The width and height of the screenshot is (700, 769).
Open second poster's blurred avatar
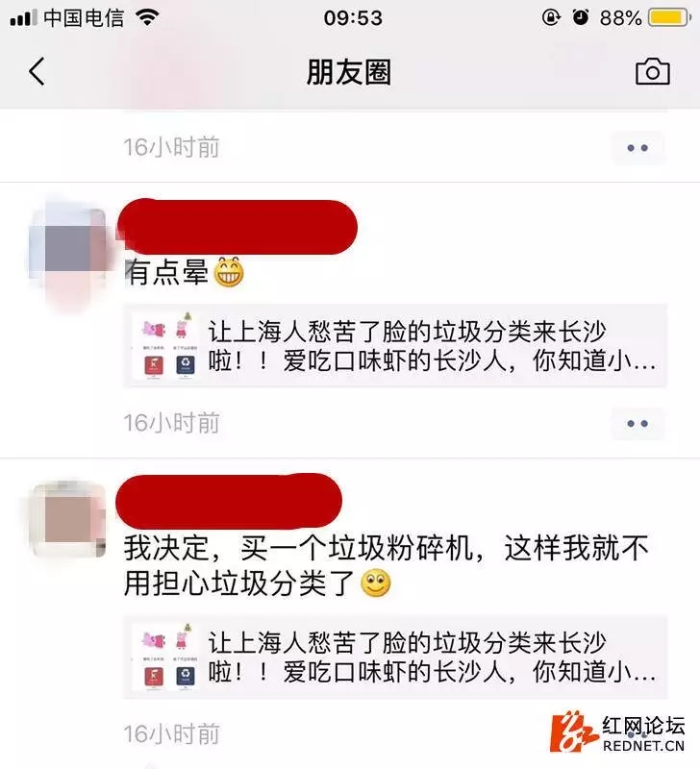pos(68,520)
